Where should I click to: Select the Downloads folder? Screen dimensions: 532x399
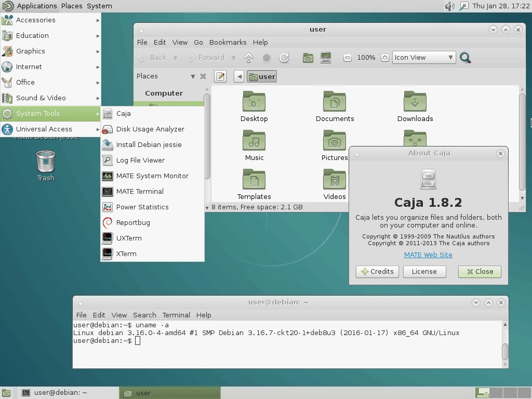415,107
